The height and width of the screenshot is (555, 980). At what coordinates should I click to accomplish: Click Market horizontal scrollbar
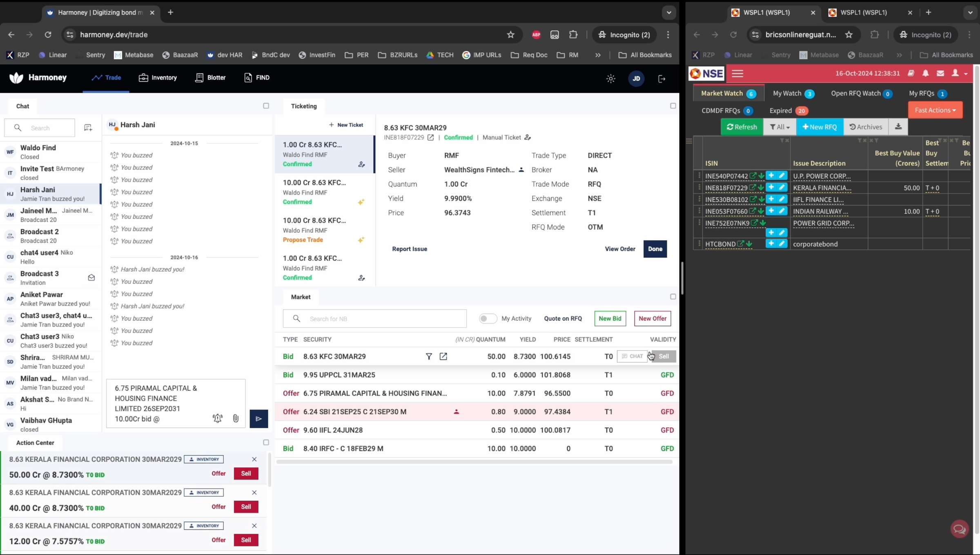474,462
